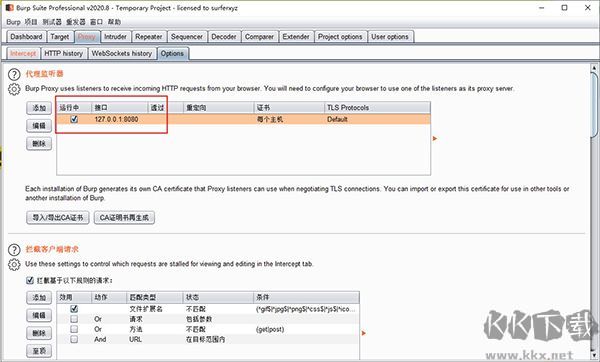
Task: Click 删除 button beside the listeners table
Action: [x=39, y=143]
